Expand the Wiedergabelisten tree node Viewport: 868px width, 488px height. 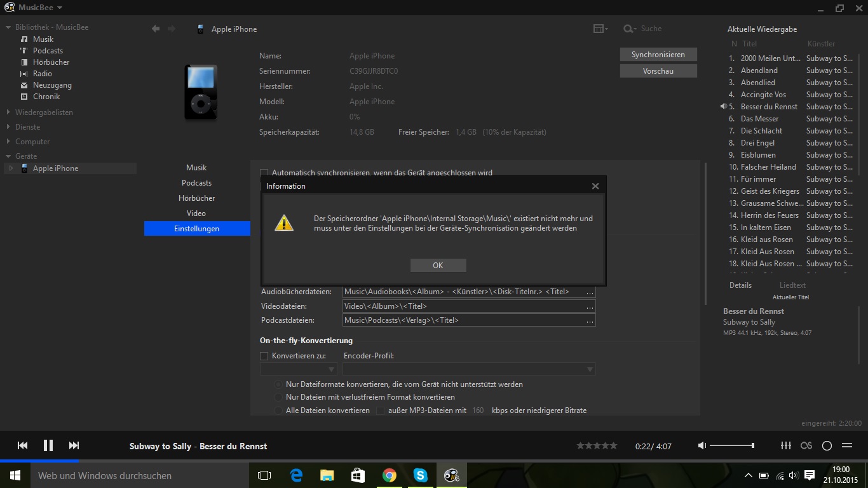click(8, 112)
